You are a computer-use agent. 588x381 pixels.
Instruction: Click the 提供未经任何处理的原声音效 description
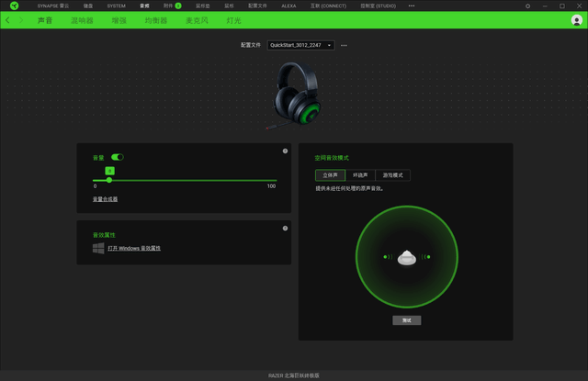[x=349, y=188]
